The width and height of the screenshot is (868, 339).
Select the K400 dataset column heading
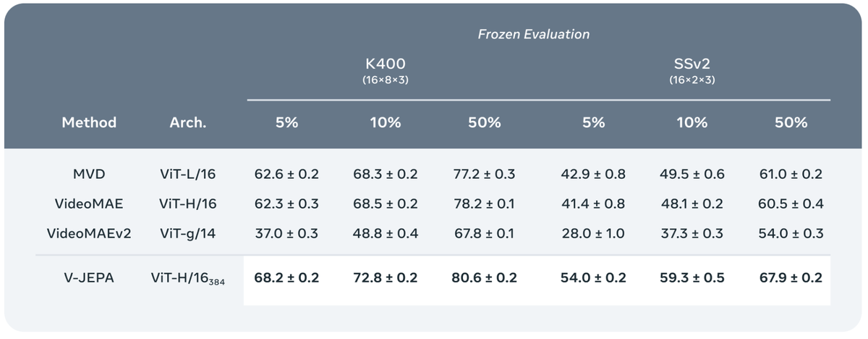tap(386, 64)
